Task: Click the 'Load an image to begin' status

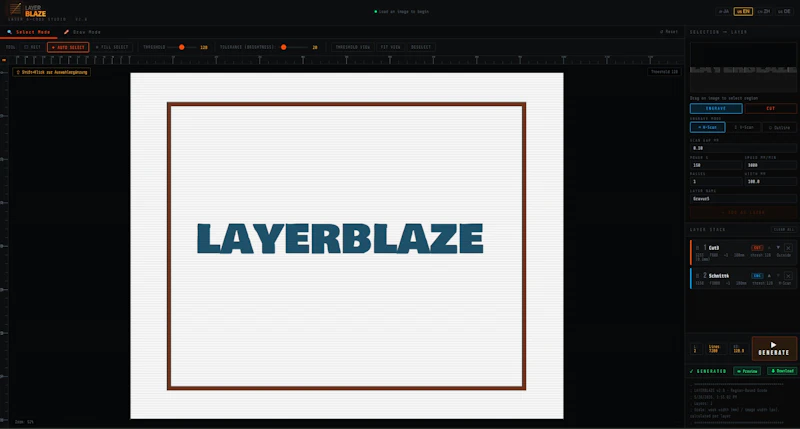Action: [402, 11]
